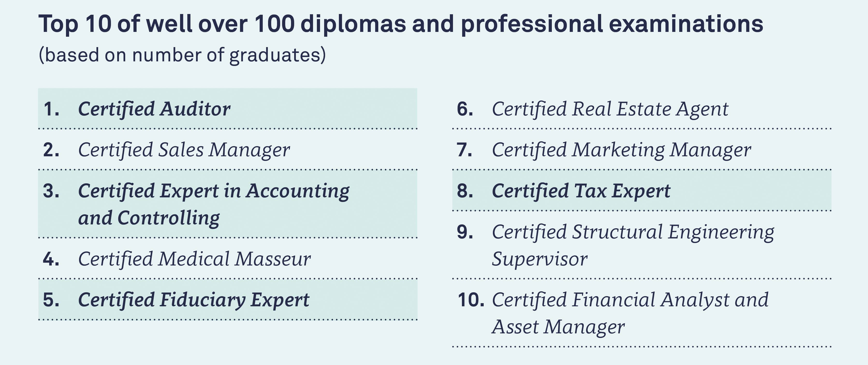
Task: Select the 'Certified Medical Masseur' entry
Action: (x=227, y=259)
